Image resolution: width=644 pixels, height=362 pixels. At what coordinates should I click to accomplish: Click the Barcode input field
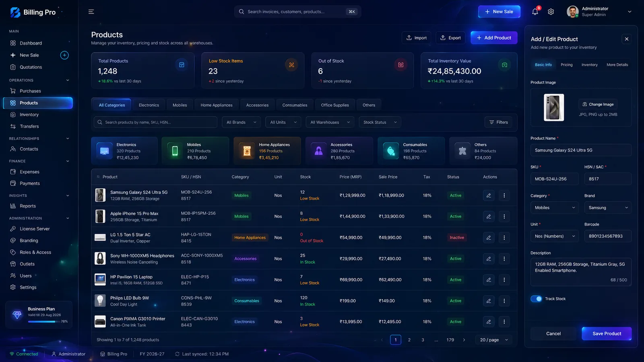click(x=608, y=236)
